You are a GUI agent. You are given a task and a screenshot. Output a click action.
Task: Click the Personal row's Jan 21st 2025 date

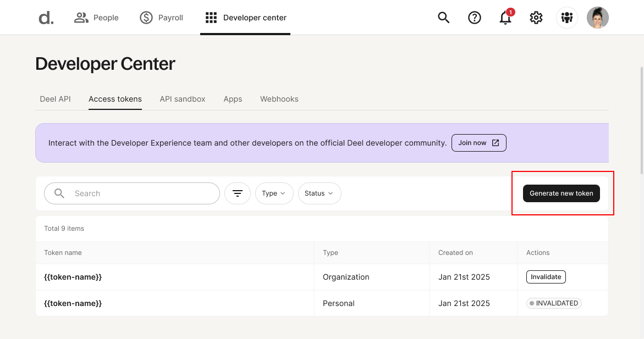(464, 303)
